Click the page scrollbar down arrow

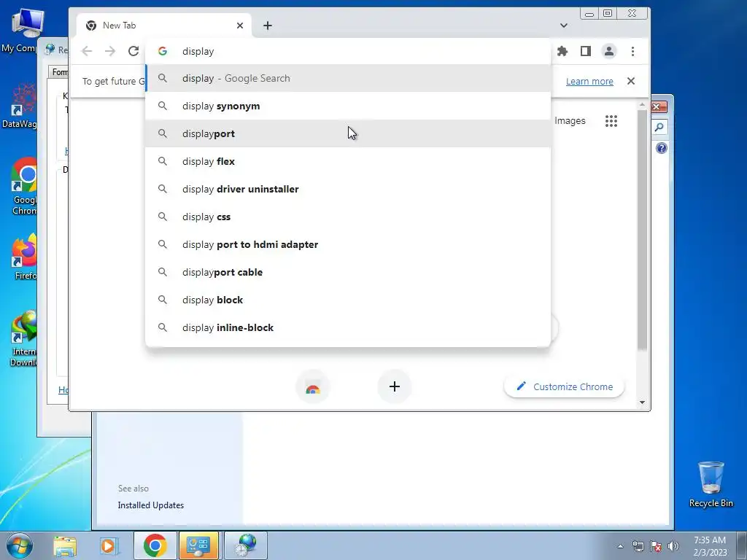pyautogui.click(x=642, y=402)
